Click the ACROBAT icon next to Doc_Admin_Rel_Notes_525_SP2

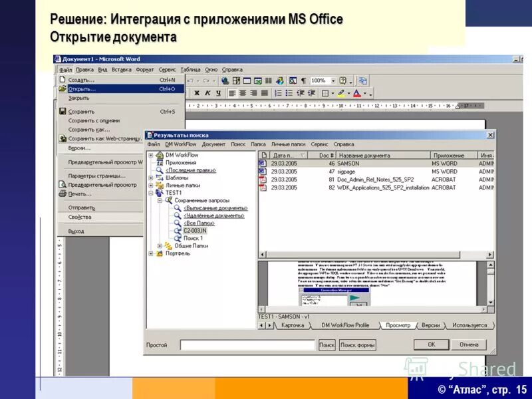pyautogui.click(x=263, y=179)
